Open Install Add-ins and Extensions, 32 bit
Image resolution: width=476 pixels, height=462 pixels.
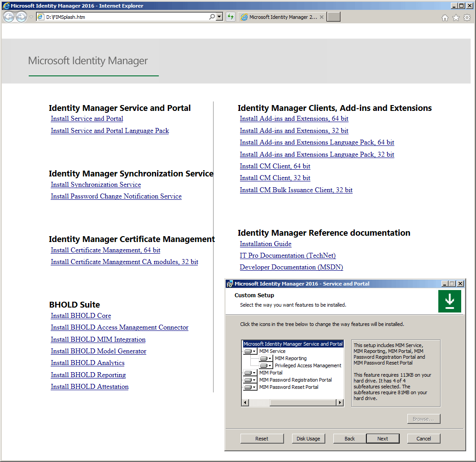tap(294, 131)
